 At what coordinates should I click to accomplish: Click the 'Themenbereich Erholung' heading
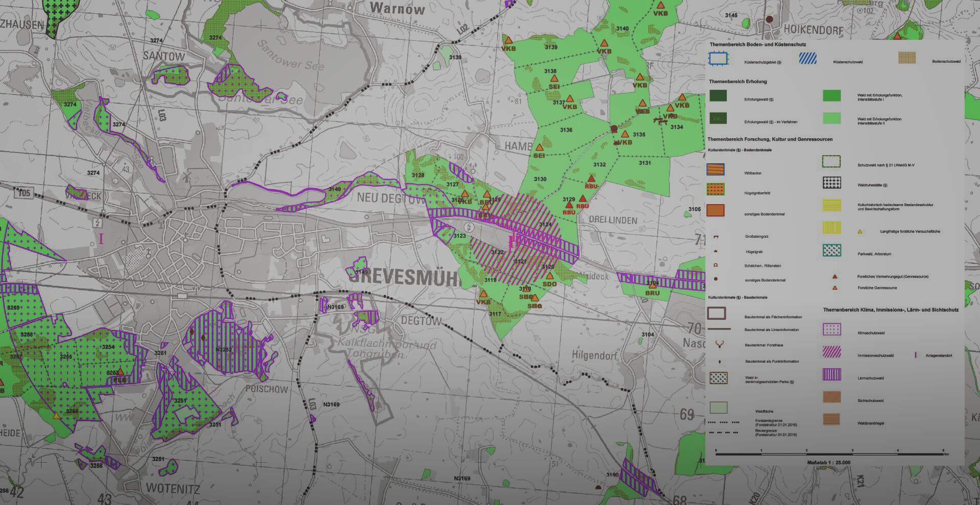click(x=738, y=82)
